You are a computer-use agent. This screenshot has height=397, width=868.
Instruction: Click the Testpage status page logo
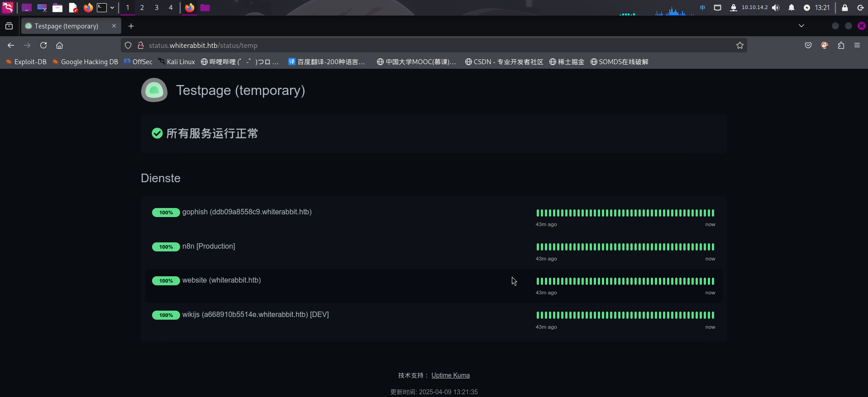[x=154, y=90]
